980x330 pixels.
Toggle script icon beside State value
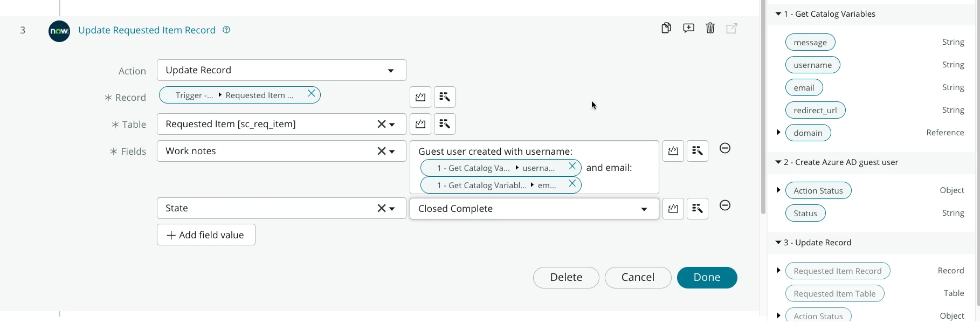[x=673, y=209]
